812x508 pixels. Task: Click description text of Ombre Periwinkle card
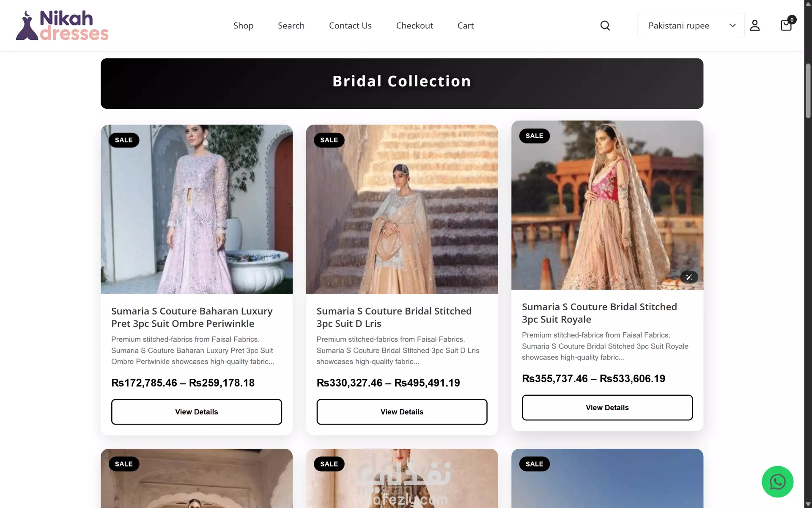tap(193, 351)
